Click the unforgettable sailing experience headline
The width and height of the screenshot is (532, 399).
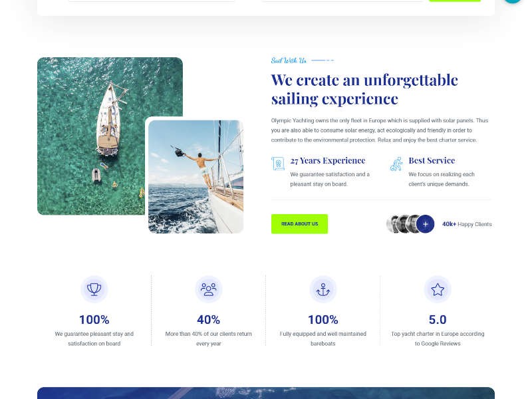pos(364,90)
